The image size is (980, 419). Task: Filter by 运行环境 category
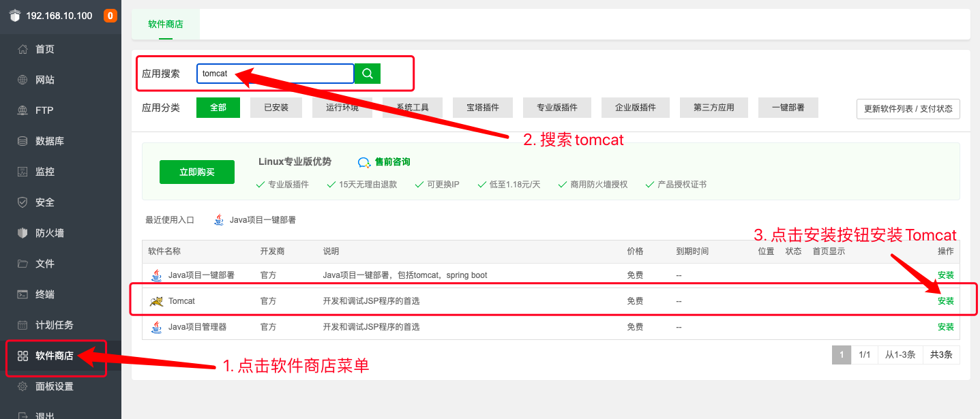[x=342, y=108]
